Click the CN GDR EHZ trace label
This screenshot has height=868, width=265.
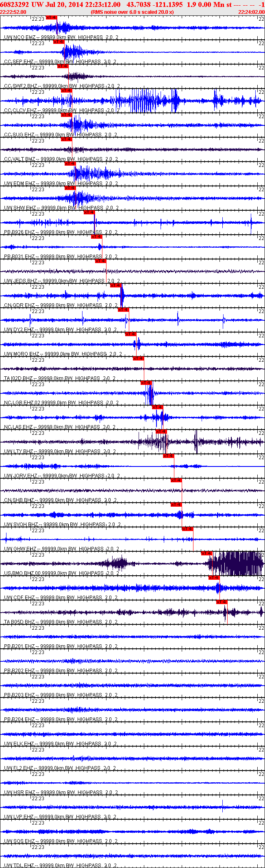61,305
